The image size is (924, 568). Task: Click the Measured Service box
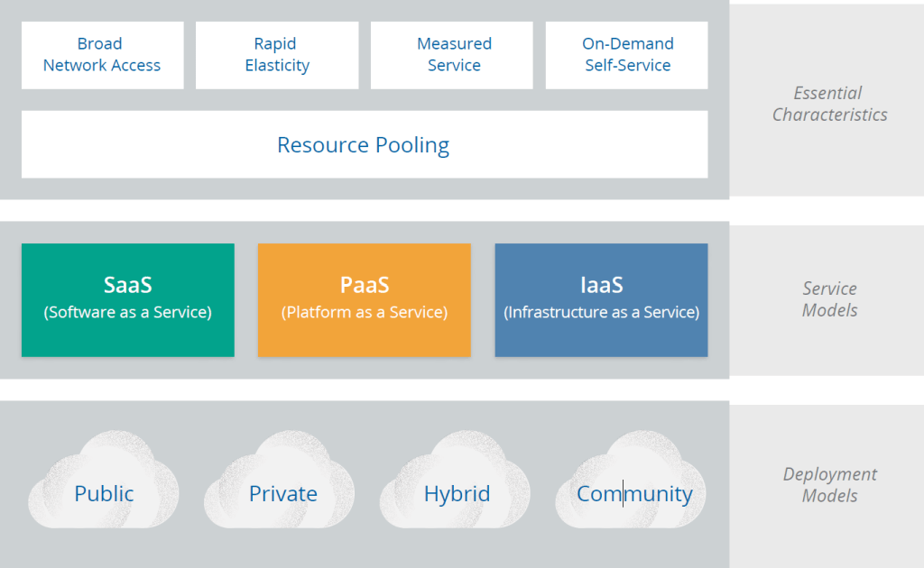point(454,55)
